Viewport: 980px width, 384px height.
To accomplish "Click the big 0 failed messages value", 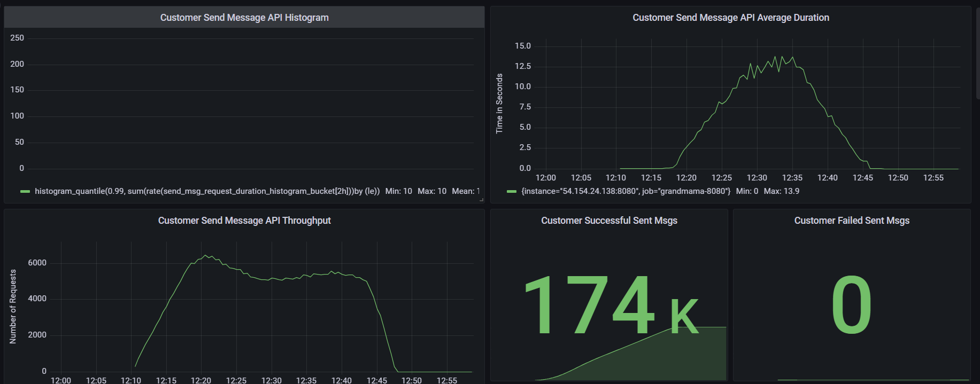I will 851,304.
